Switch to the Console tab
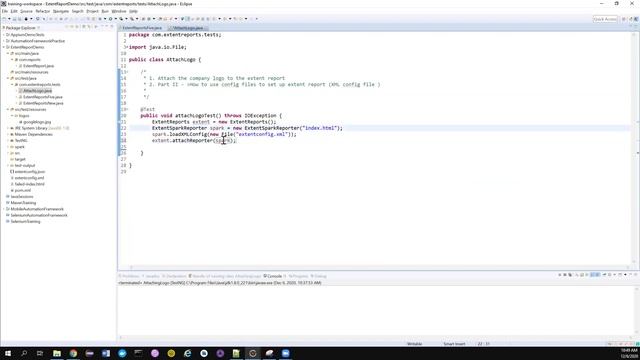Viewport: 640px width, 360px height. (273, 276)
